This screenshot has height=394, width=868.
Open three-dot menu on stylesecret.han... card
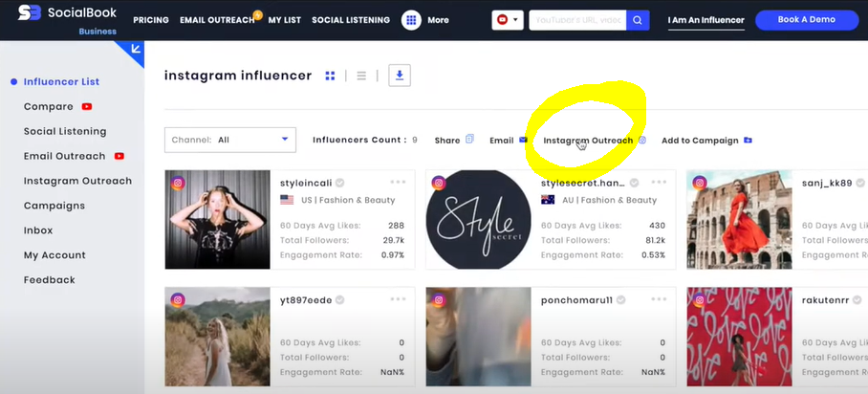(x=659, y=182)
